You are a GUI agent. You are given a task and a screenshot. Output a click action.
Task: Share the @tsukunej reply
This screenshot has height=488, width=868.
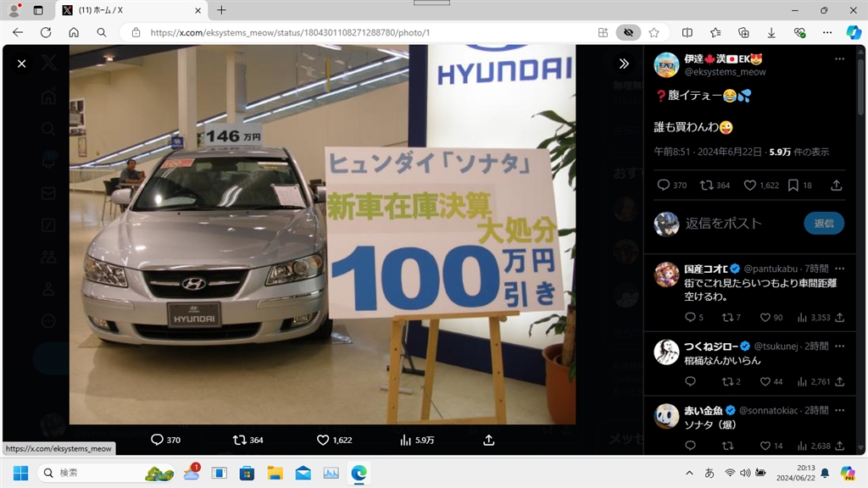click(x=840, y=382)
